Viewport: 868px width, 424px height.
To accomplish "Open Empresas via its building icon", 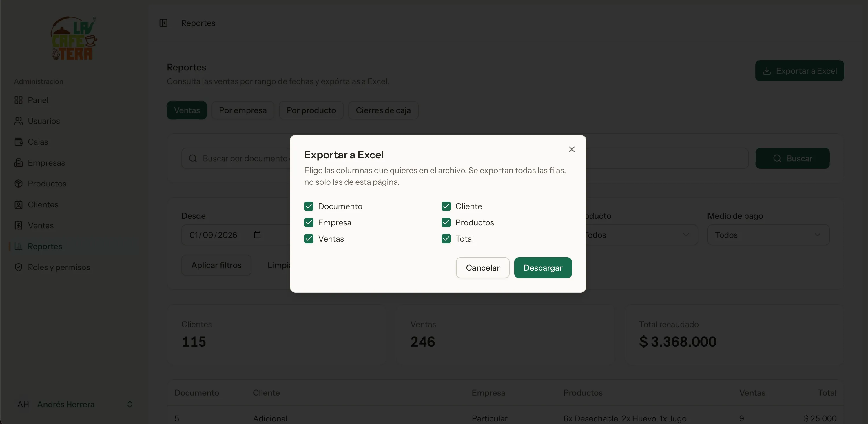I will (19, 163).
